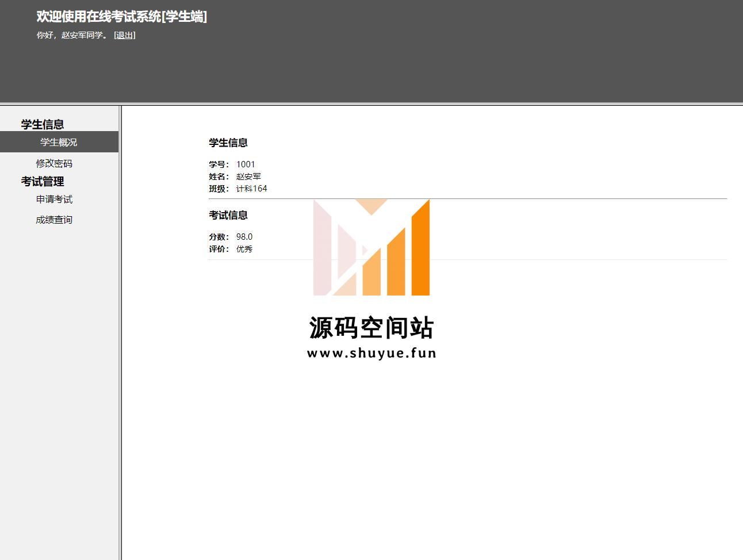This screenshot has width=743, height=560.
Task: Click the 班级 label
Action: 219,189
